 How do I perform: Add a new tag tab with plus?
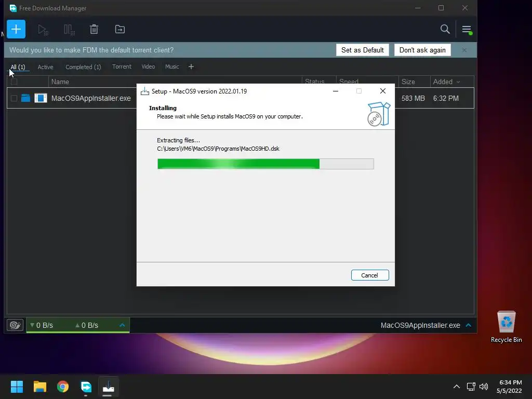pyautogui.click(x=191, y=66)
